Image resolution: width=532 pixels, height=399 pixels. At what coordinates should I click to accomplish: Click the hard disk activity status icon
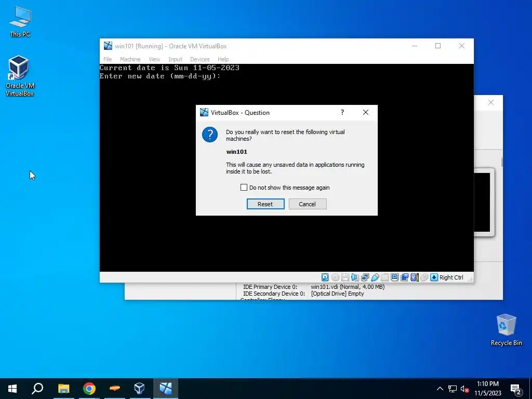point(325,277)
